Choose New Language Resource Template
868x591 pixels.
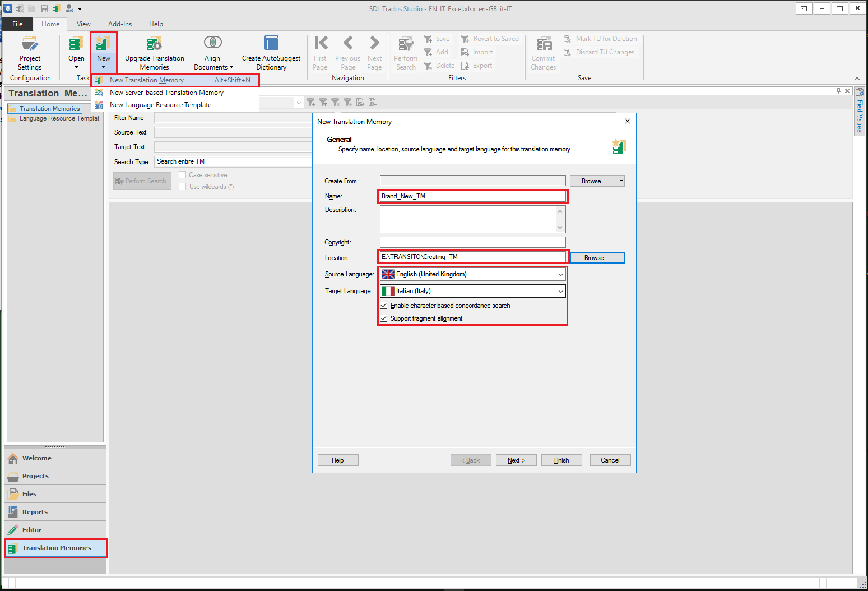(x=175, y=105)
